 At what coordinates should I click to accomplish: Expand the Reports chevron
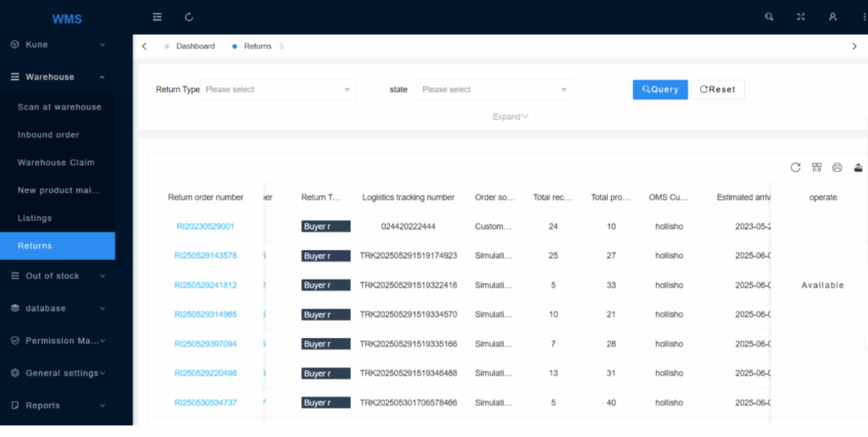[103, 406]
